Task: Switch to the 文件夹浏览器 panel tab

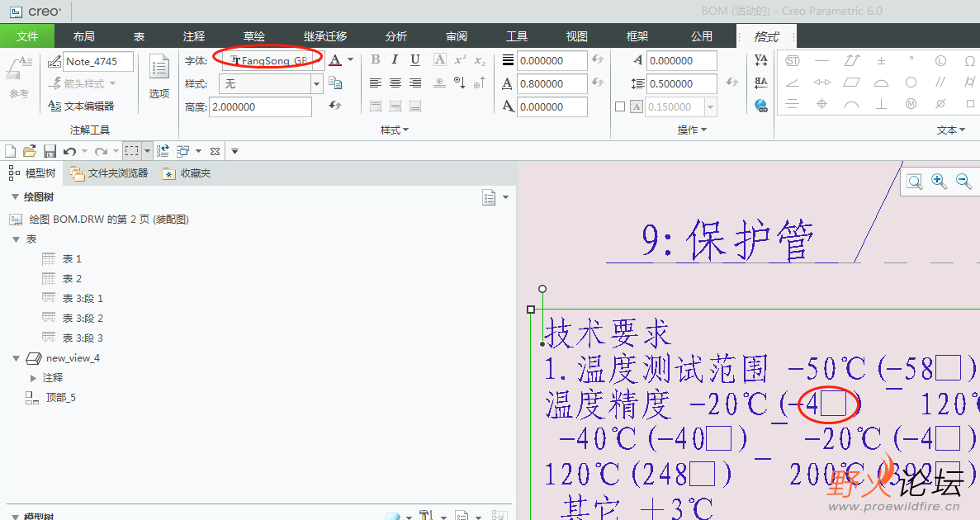Action: pyautogui.click(x=109, y=173)
